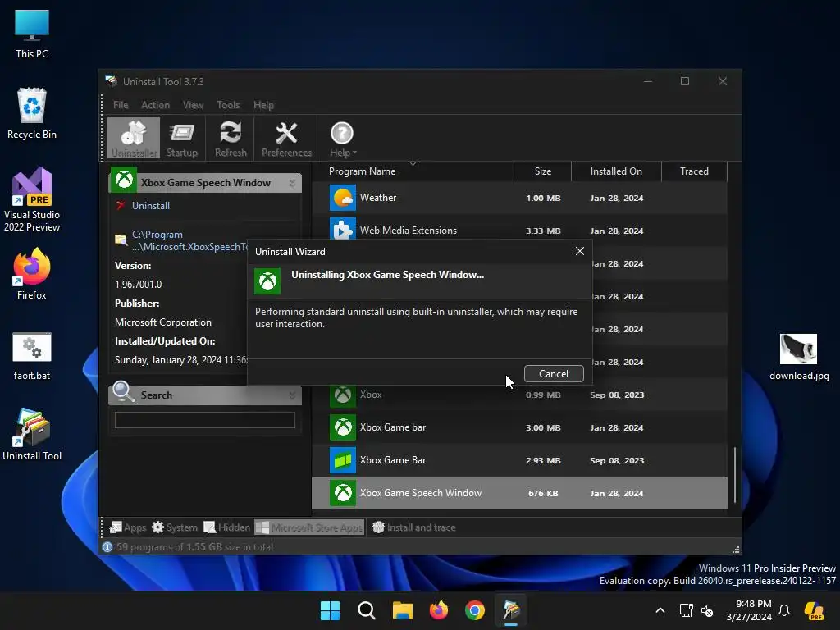Open Visual Studio 2022 Preview desktop icon
840x630 pixels.
coord(32,200)
